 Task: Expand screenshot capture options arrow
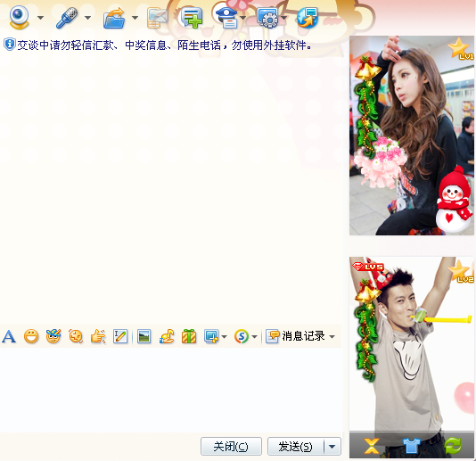225,336
